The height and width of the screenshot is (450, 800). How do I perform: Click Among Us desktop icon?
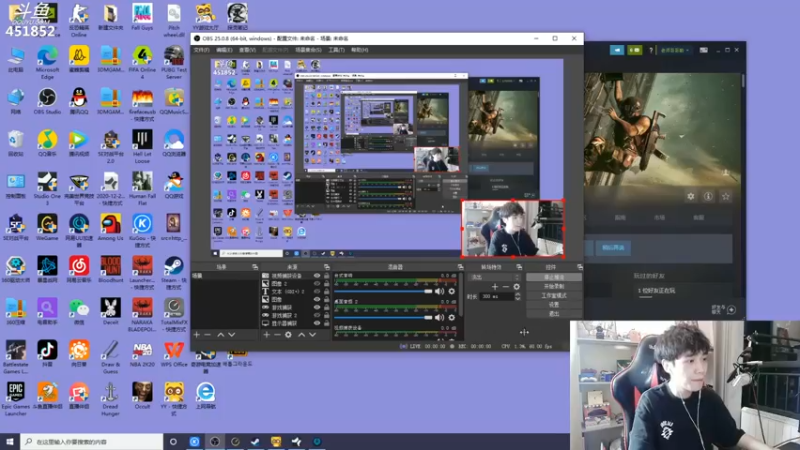[x=110, y=228]
